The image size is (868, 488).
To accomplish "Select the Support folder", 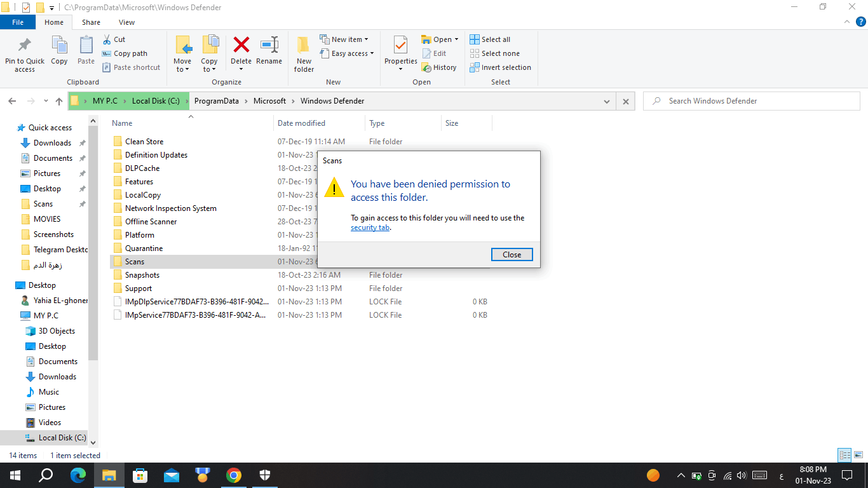I will (139, 288).
